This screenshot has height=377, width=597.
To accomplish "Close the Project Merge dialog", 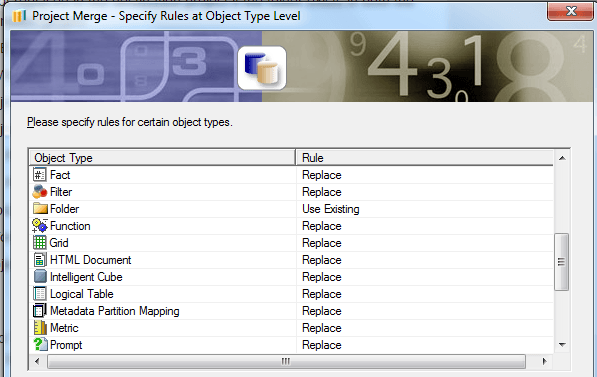I will [x=570, y=11].
